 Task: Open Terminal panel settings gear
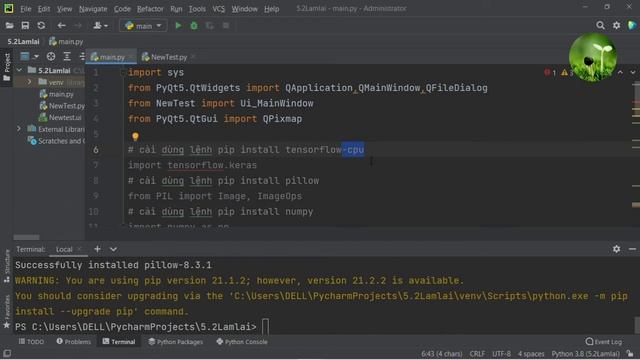coord(616,249)
